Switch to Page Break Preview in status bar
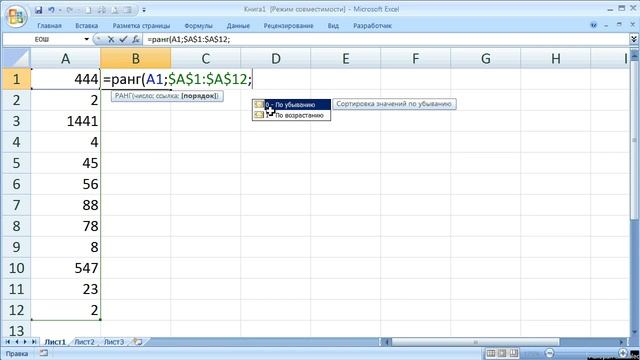This screenshot has width=640, height=360. pyautogui.click(x=513, y=353)
